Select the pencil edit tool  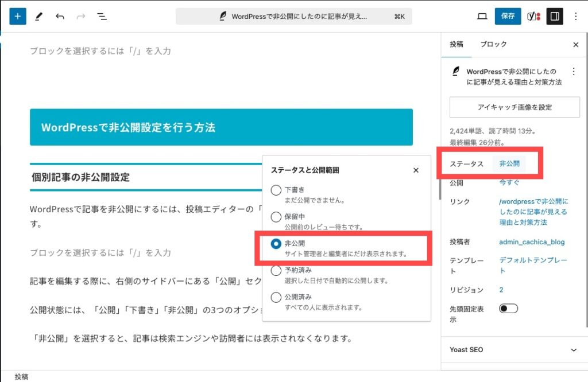coord(38,17)
